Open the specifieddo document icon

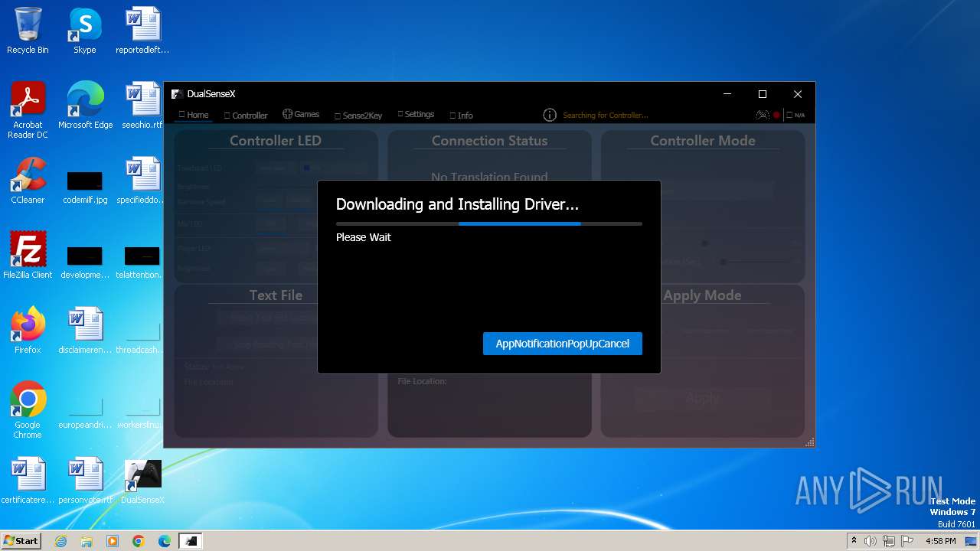(142, 181)
